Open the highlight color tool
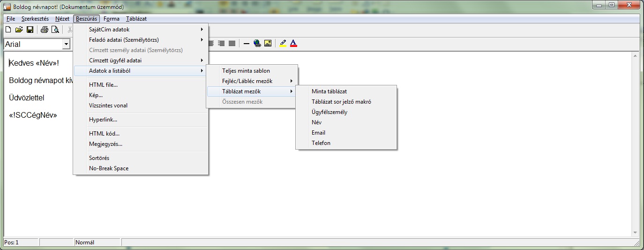 pos(283,44)
